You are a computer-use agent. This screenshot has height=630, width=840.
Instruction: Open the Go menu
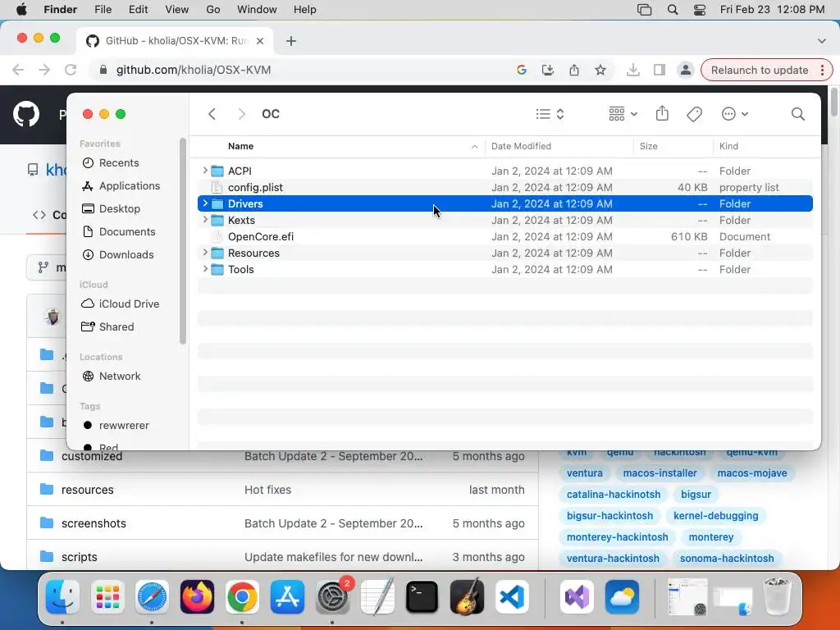[x=213, y=10]
